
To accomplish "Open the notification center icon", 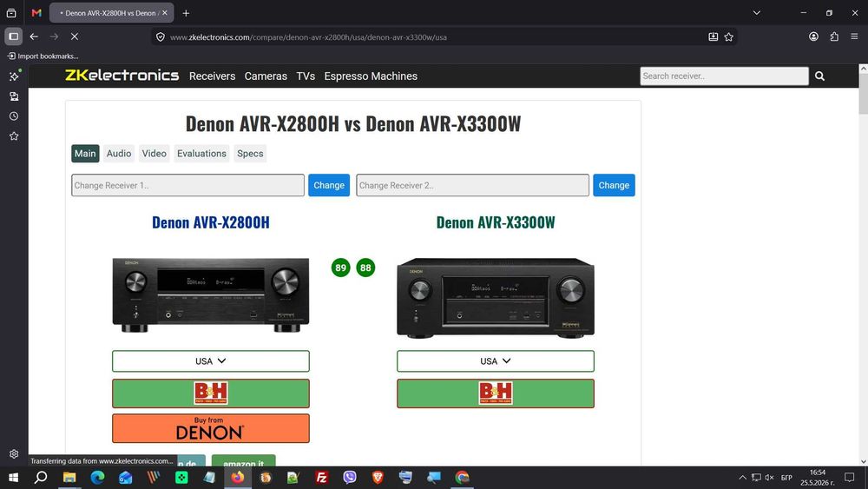I will pos(849,478).
